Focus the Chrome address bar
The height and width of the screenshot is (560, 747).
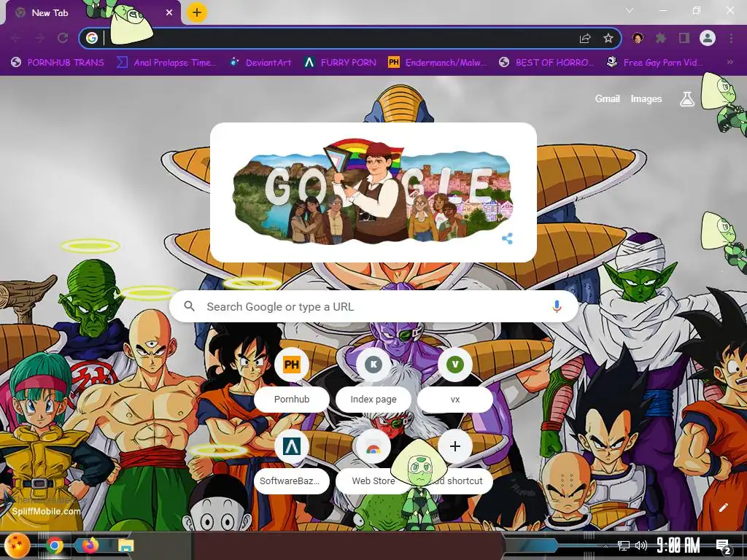click(x=350, y=38)
